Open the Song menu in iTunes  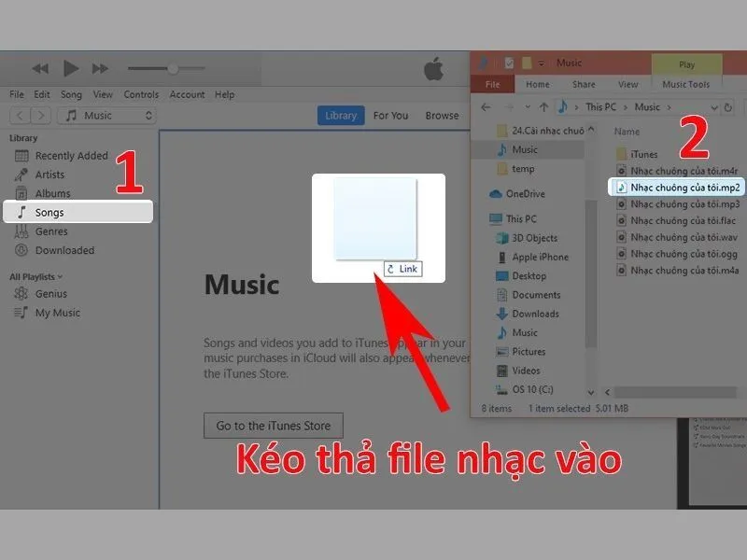point(71,94)
